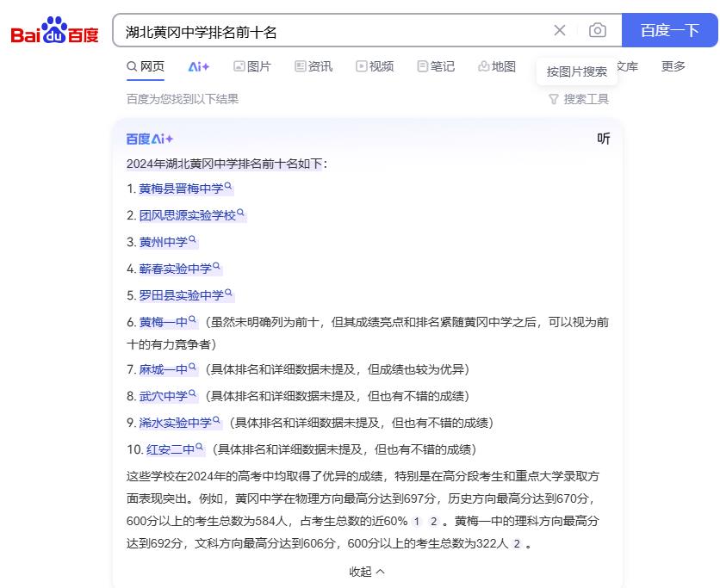Clear the search box with X icon
720x588 pixels.
(559, 30)
